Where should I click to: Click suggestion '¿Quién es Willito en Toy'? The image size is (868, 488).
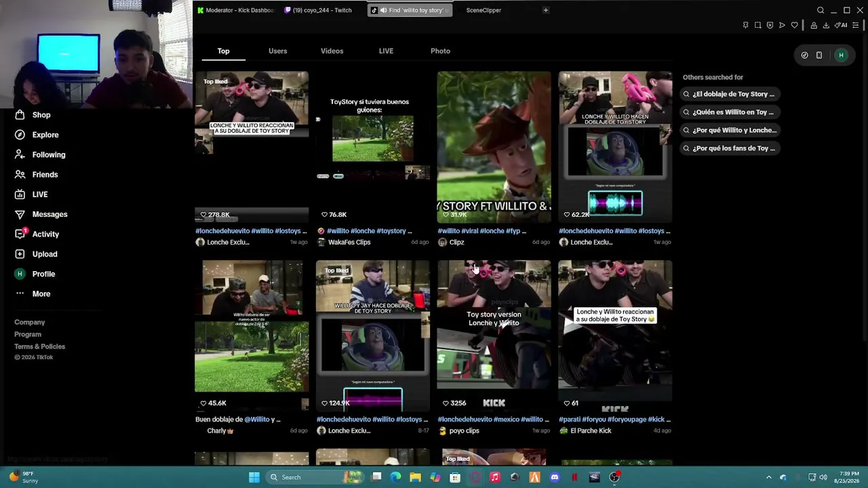tap(729, 112)
